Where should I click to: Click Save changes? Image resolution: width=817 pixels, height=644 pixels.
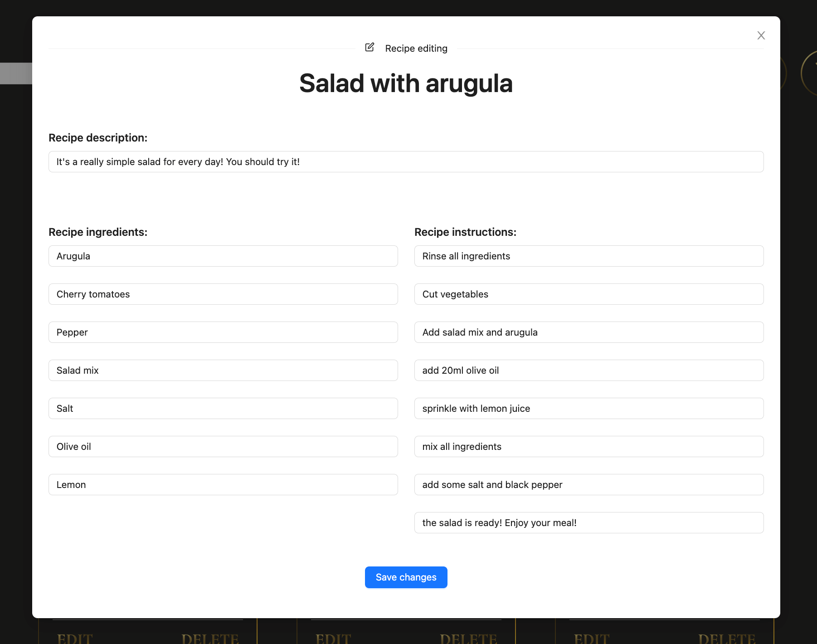(406, 577)
